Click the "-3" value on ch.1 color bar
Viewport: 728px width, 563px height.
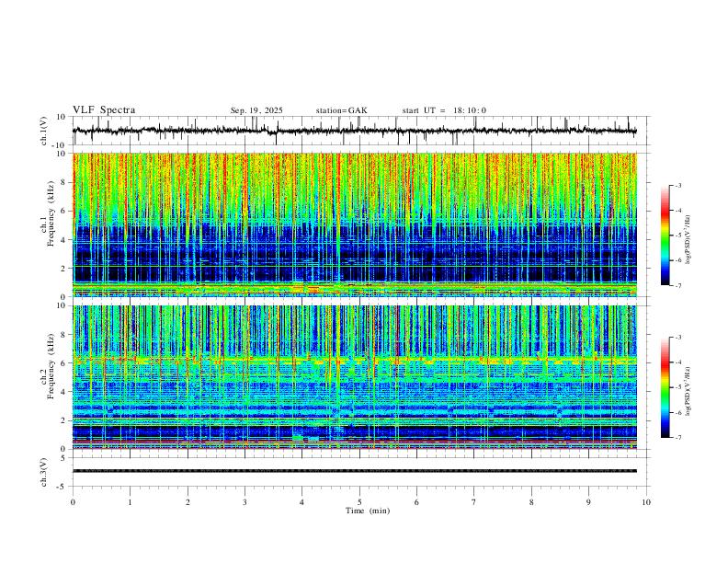tap(677, 185)
